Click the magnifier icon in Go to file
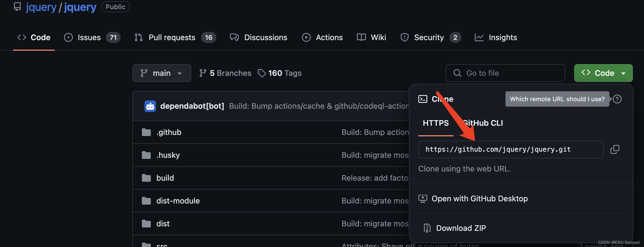Image resolution: width=644 pixels, height=247 pixels. tap(457, 73)
